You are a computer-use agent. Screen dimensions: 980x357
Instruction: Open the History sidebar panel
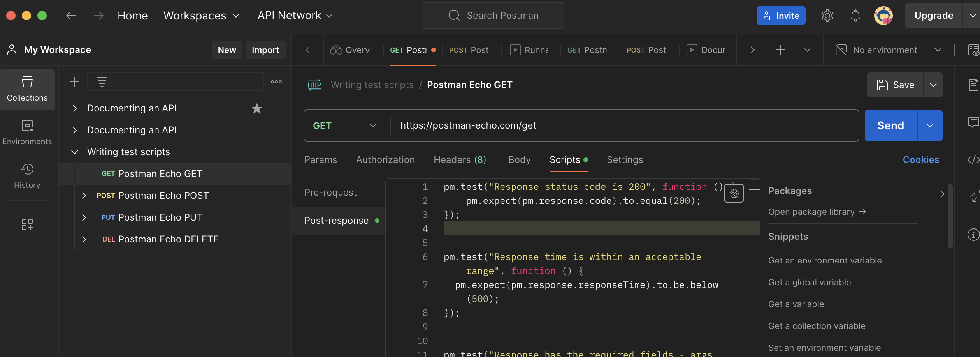click(x=27, y=176)
